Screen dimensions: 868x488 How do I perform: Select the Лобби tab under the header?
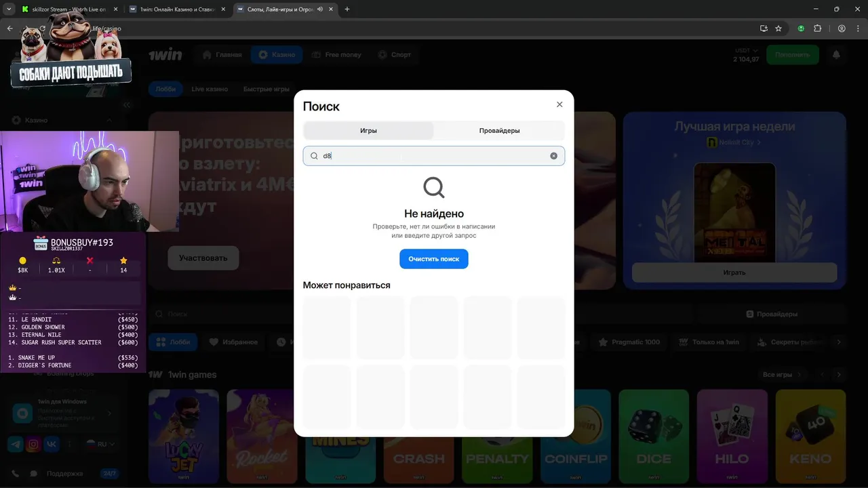[x=165, y=89]
